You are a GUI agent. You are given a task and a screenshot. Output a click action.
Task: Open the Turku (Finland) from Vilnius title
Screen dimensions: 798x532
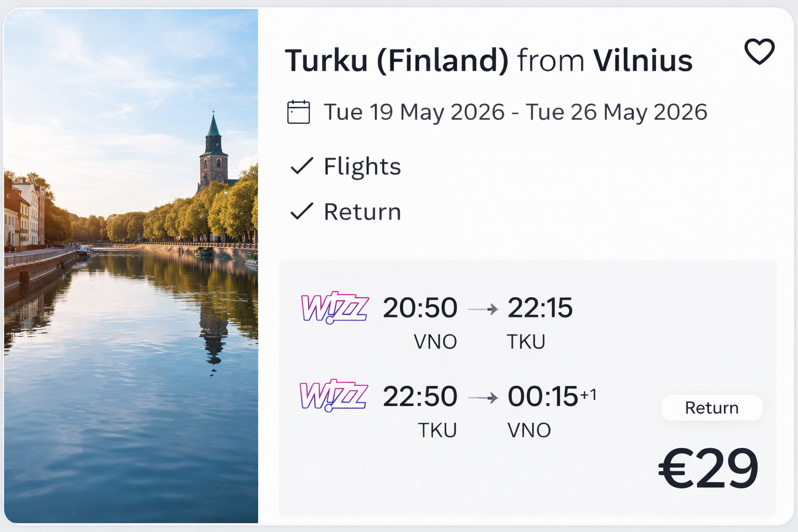tap(488, 61)
